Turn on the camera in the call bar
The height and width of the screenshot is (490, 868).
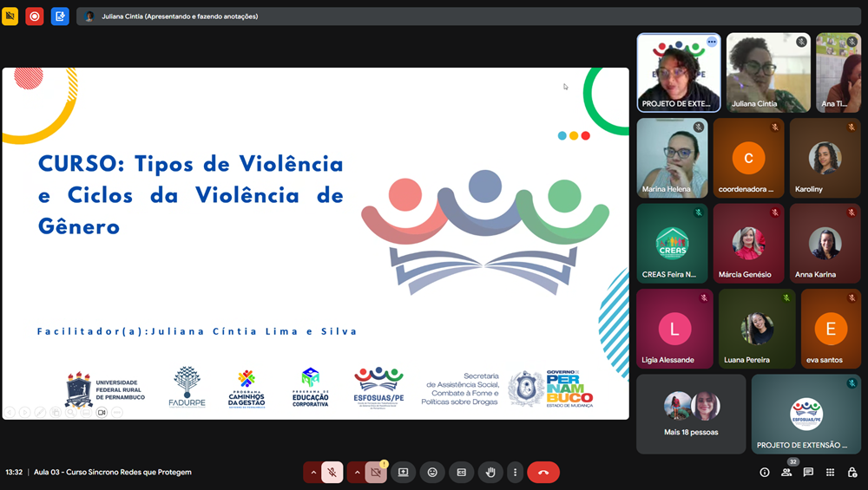376,473
